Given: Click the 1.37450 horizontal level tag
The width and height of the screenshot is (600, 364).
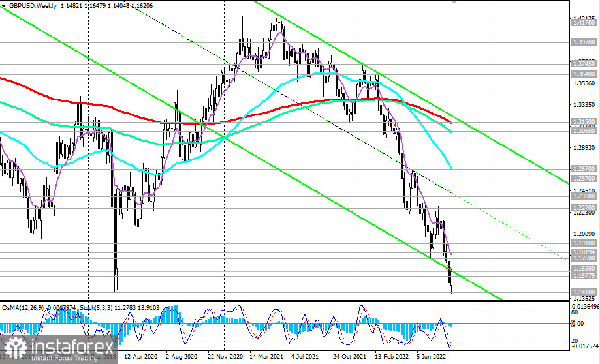Looking at the screenshot, I should point(584,63).
